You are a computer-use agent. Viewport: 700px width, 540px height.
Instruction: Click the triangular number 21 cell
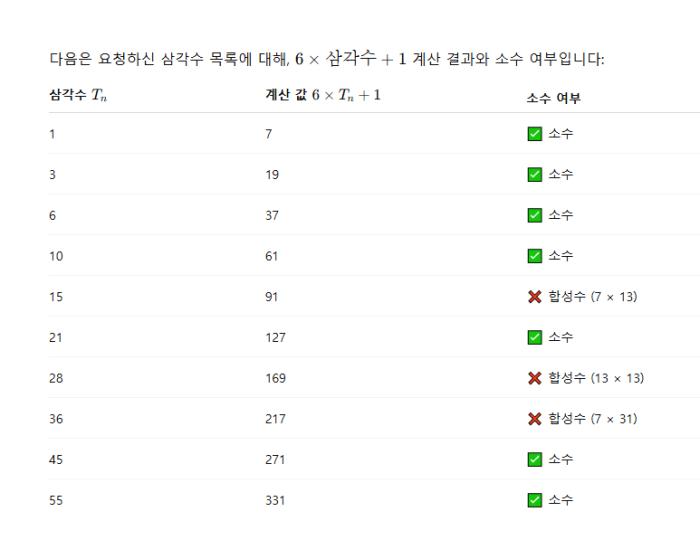click(x=56, y=337)
